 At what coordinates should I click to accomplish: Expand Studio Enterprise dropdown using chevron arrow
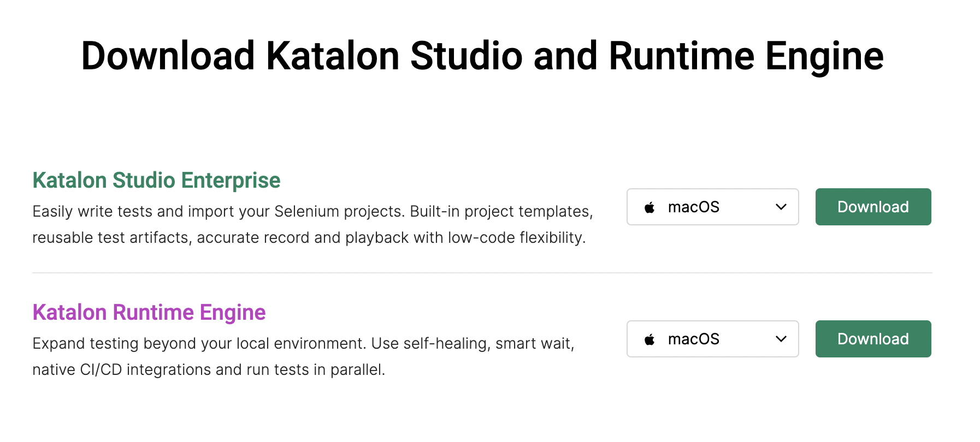click(x=781, y=207)
